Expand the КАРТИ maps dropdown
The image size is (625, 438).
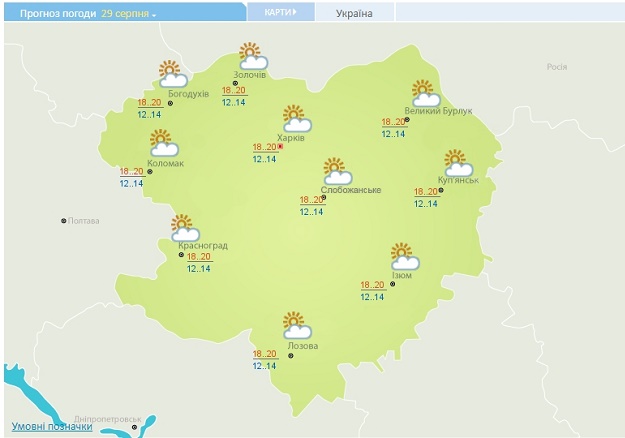[x=284, y=13]
